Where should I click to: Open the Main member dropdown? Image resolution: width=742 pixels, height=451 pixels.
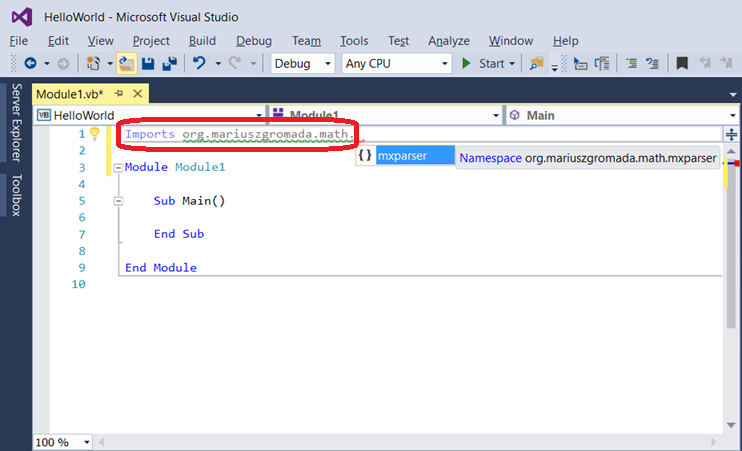click(622, 115)
